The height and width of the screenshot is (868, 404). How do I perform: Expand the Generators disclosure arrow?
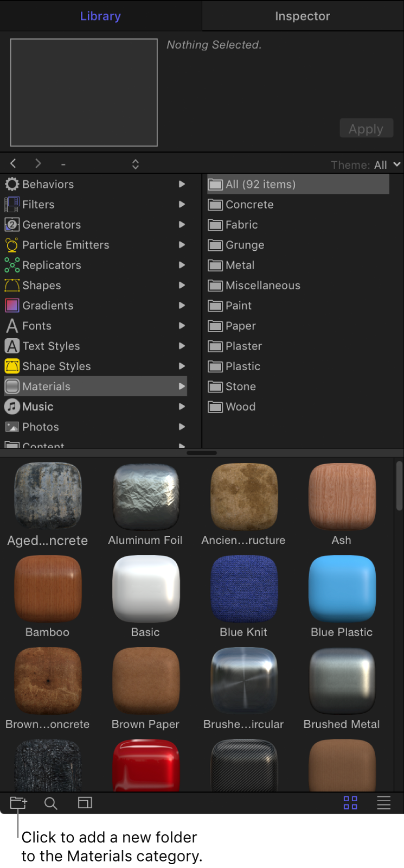coord(182,224)
